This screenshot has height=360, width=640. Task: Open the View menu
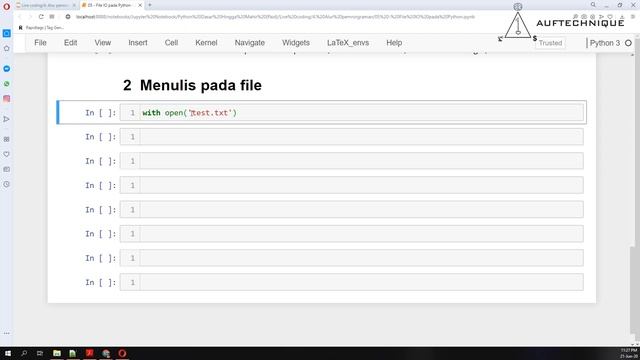[x=102, y=43]
